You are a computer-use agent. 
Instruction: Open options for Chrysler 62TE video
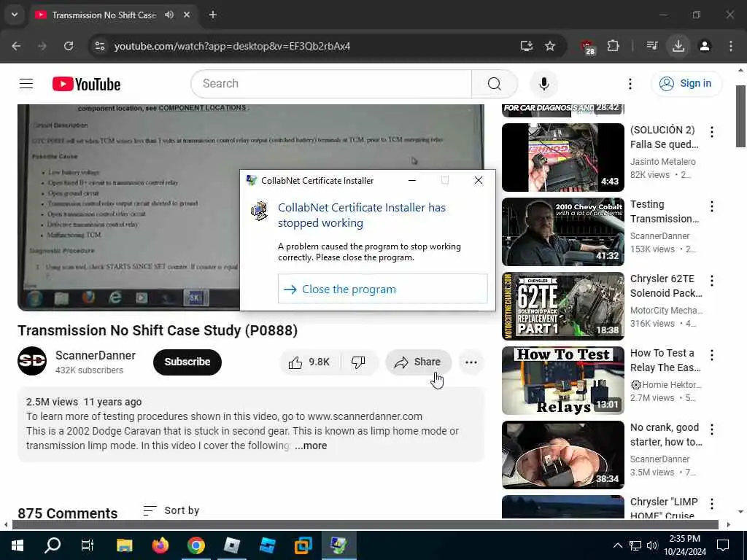[x=712, y=281]
